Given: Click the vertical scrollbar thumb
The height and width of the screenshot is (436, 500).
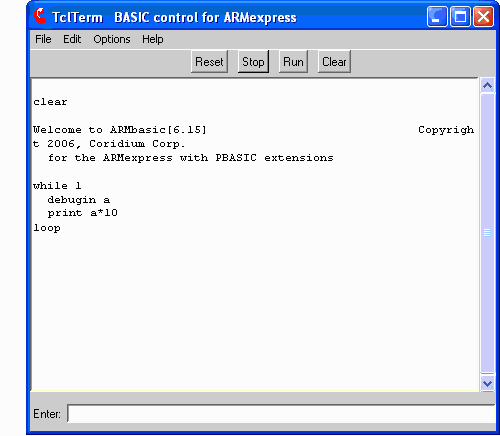Looking at the screenshot, I should pyautogui.click(x=487, y=233).
